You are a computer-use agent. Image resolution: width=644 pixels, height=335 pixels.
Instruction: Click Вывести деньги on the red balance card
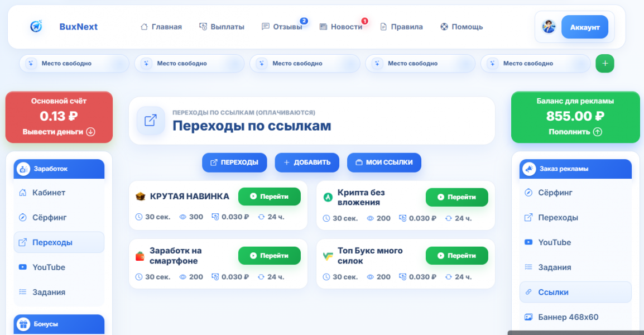59,132
